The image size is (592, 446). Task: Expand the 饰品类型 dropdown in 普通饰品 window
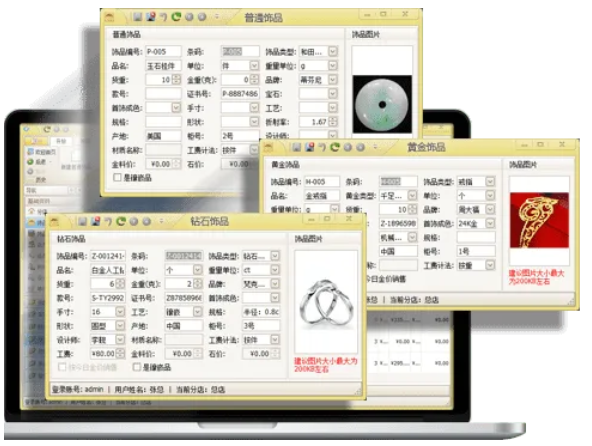click(333, 52)
